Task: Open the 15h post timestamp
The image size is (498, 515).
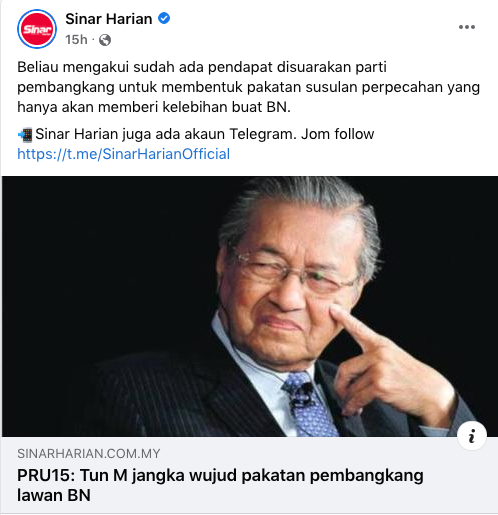Action: [x=76, y=40]
